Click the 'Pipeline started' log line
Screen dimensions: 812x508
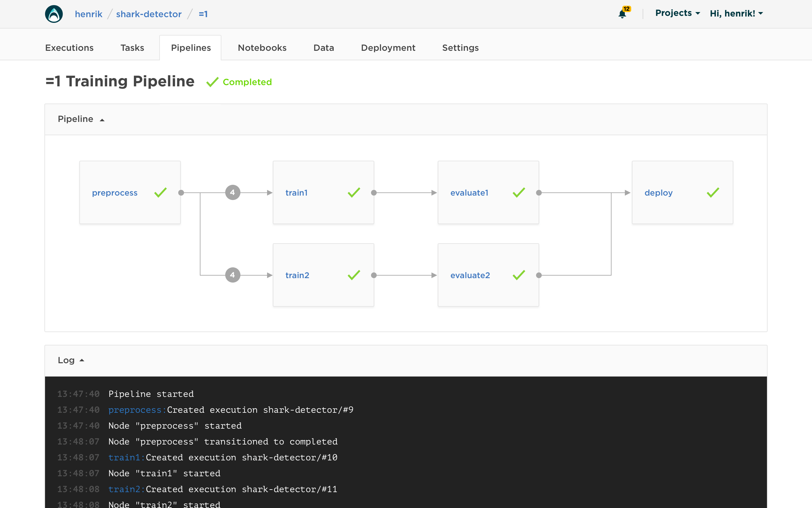151,394
